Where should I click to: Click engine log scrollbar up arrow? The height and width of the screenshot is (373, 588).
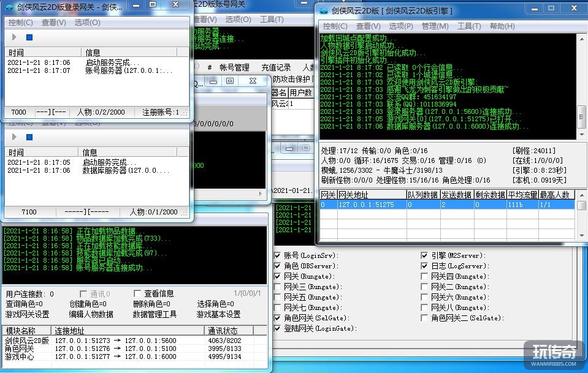[582, 39]
